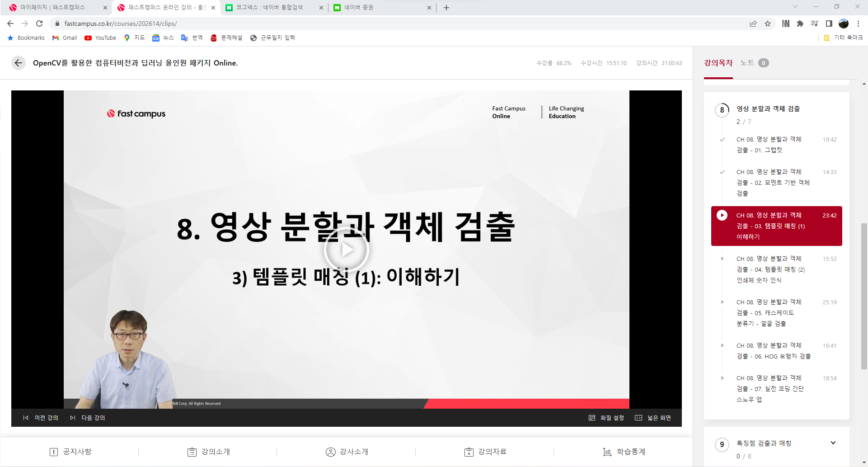
Task: Open the 강의소개 section
Action: click(x=209, y=452)
